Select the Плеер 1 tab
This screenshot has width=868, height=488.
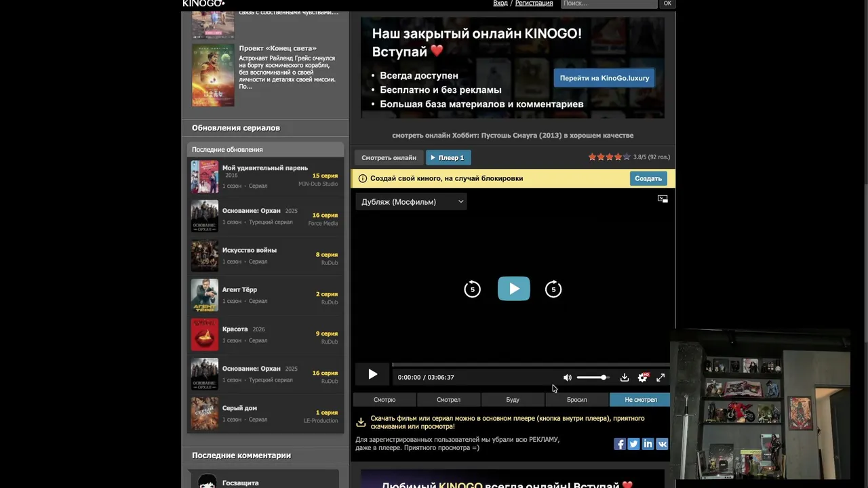(448, 157)
